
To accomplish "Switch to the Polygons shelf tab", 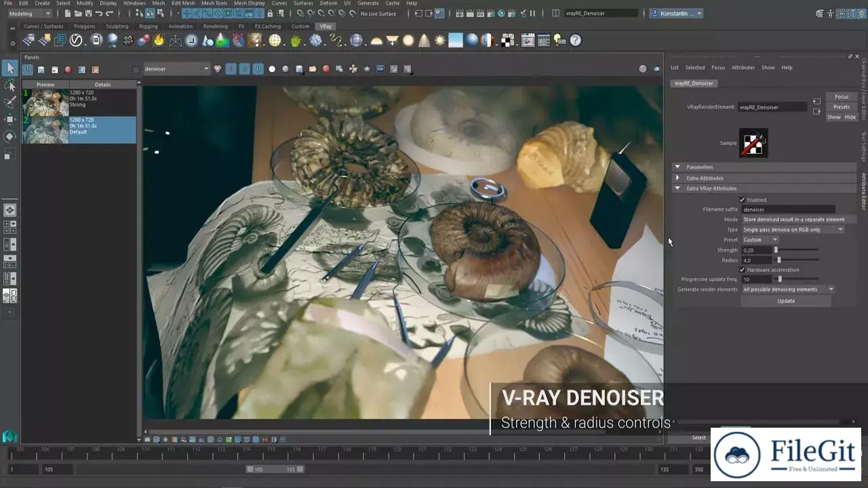I will (85, 26).
